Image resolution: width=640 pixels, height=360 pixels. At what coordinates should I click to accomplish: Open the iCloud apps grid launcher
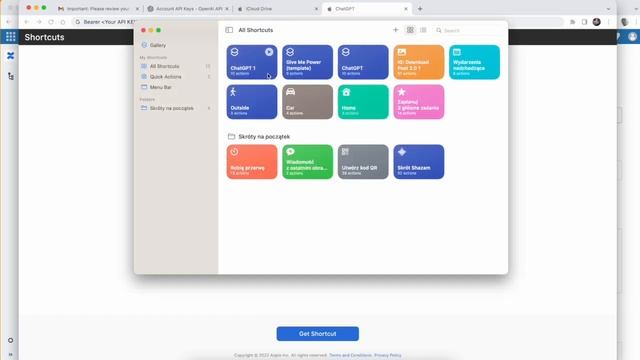click(11, 37)
